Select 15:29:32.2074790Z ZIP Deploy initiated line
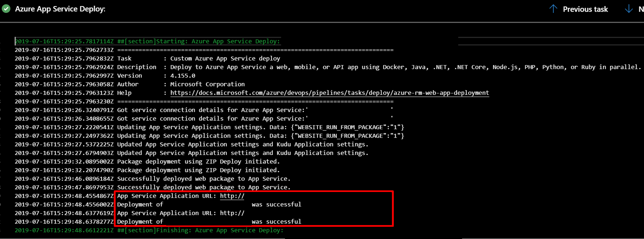This screenshot has width=644, height=239. coord(147,170)
